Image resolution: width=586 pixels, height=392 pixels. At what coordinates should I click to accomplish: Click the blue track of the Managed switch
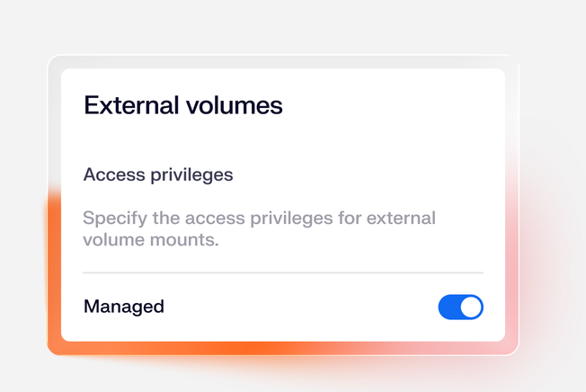449,307
